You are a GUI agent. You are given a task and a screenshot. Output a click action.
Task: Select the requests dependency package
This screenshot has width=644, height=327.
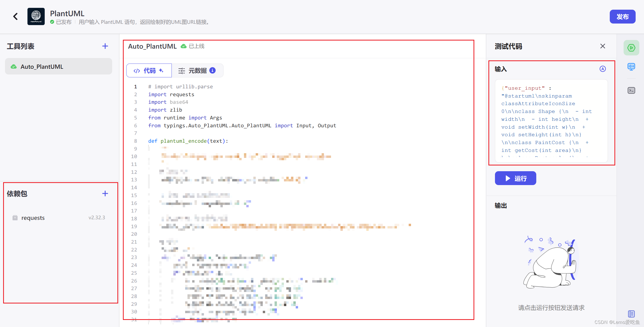click(59, 218)
